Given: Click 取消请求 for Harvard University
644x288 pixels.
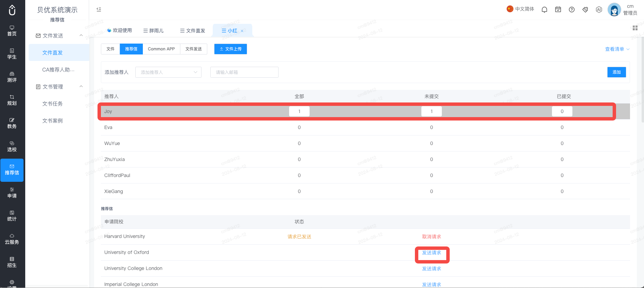Looking at the screenshot, I should pyautogui.click(x=432, y=237).
